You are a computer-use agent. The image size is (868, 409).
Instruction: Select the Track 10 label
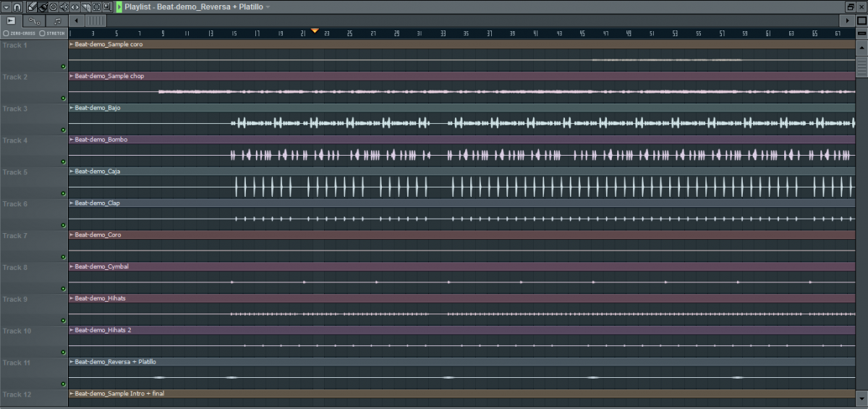(x=17, y=331)
